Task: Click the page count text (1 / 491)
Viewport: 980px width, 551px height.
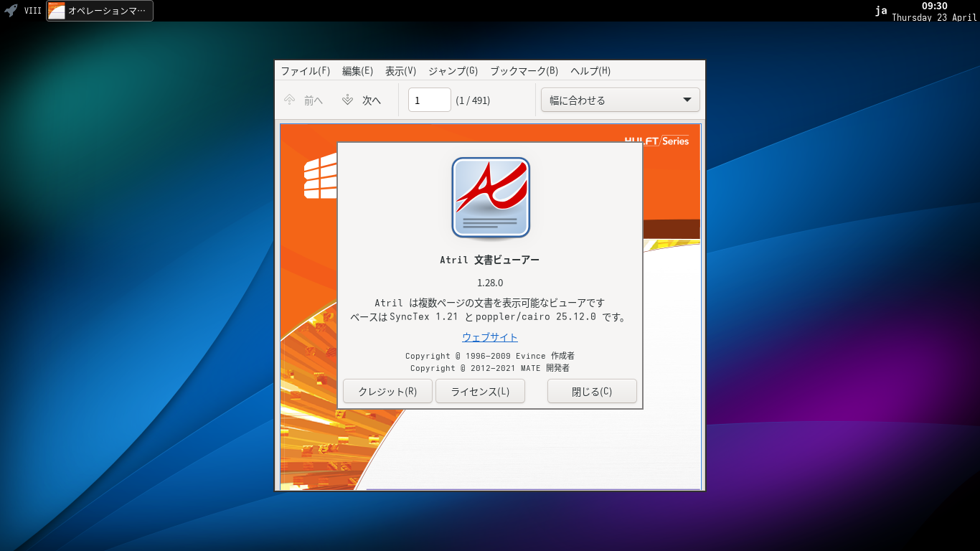Action: coord(473,100)
